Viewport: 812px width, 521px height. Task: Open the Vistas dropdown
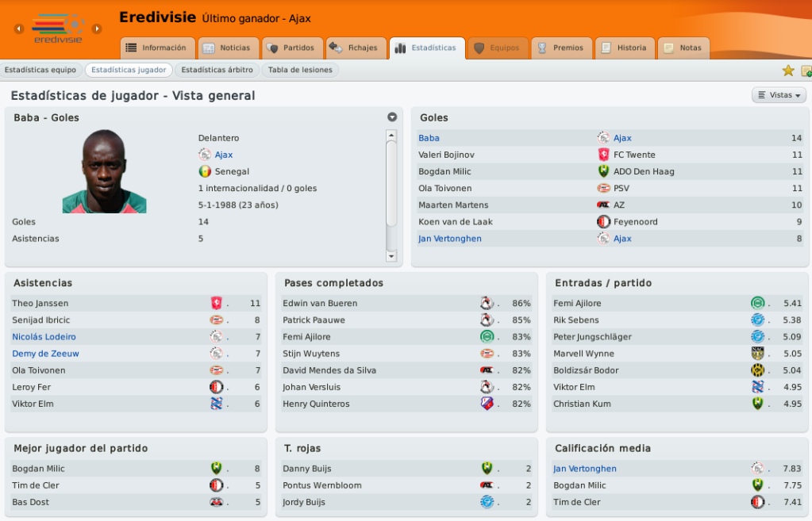[779, 95]
